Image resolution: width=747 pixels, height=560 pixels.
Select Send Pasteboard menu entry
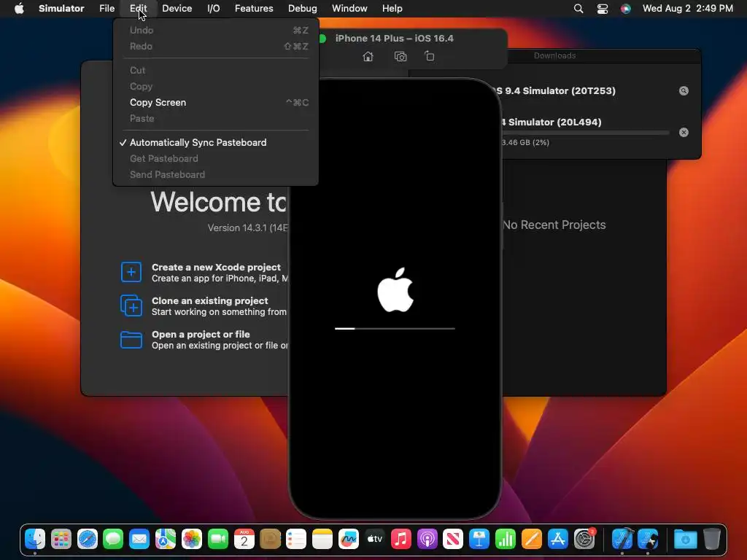(x=215, y=175)
